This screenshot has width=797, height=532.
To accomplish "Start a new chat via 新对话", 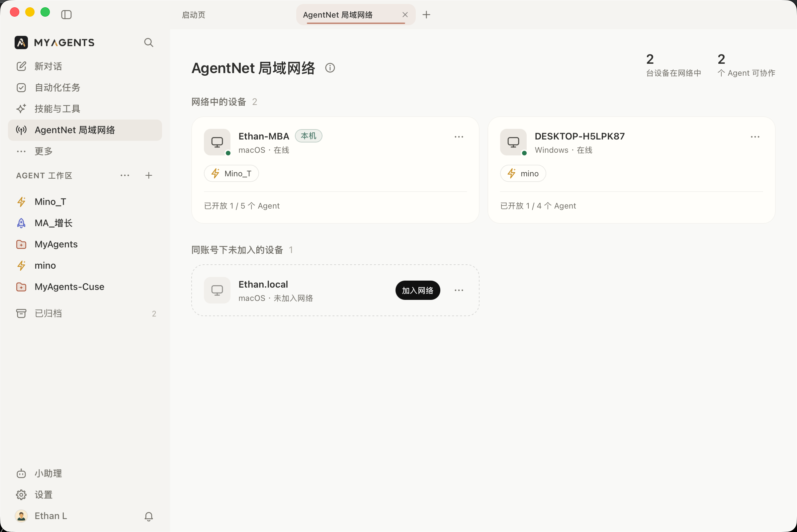I will [85, 66].
